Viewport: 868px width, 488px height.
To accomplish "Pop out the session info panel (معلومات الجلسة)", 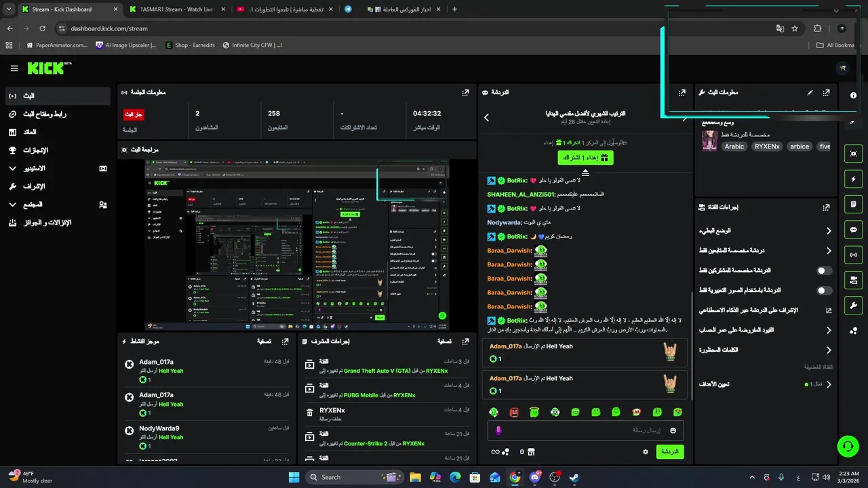I will (x=465, y=92).
